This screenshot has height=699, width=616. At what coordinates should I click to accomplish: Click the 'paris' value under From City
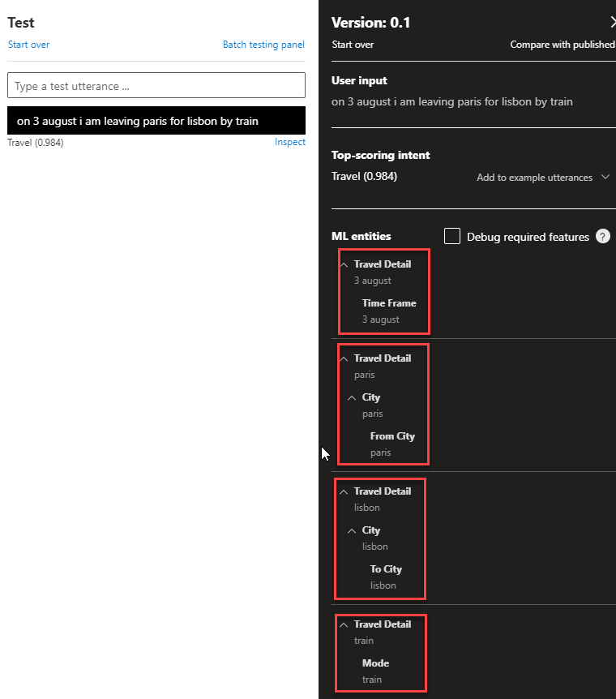click(380, 453)
